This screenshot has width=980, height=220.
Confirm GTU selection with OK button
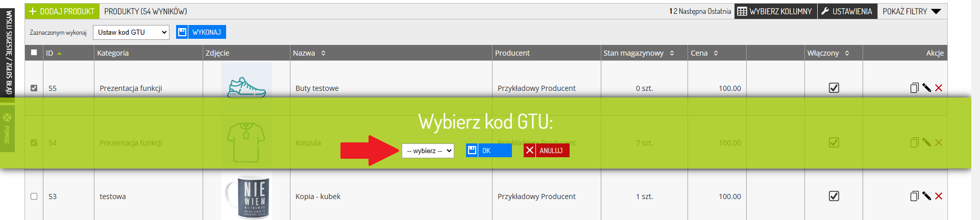pos(488,151)
